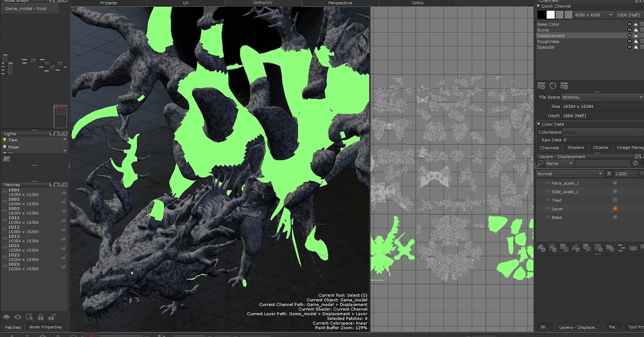Click the add channel icon below channel list
The width and height of the screenshot is (644, 337).
pos(541,85)
